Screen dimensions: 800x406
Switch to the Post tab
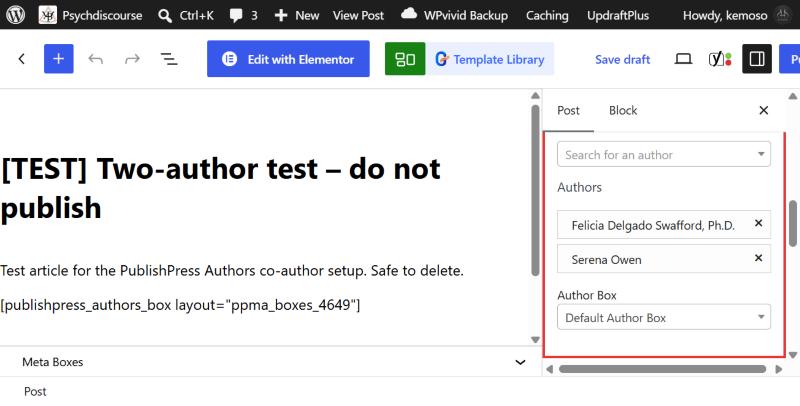[568, 110]
